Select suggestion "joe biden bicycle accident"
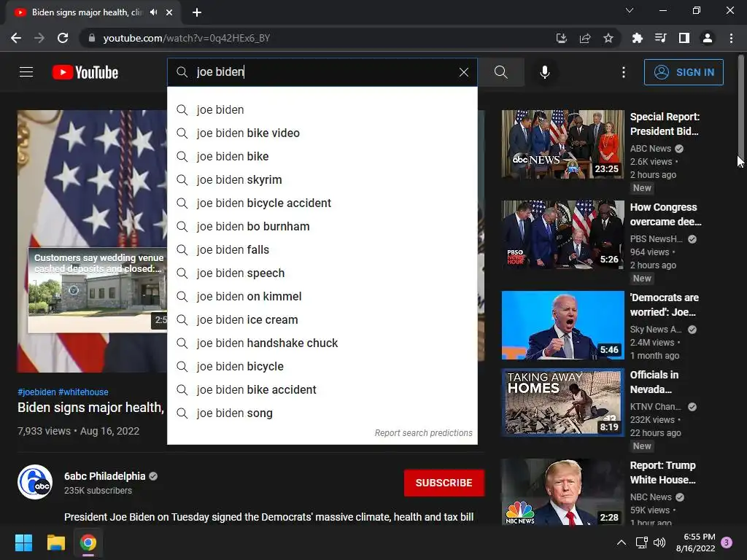Image resolution: width=747 pixels, height=560 pixels. 322,203
